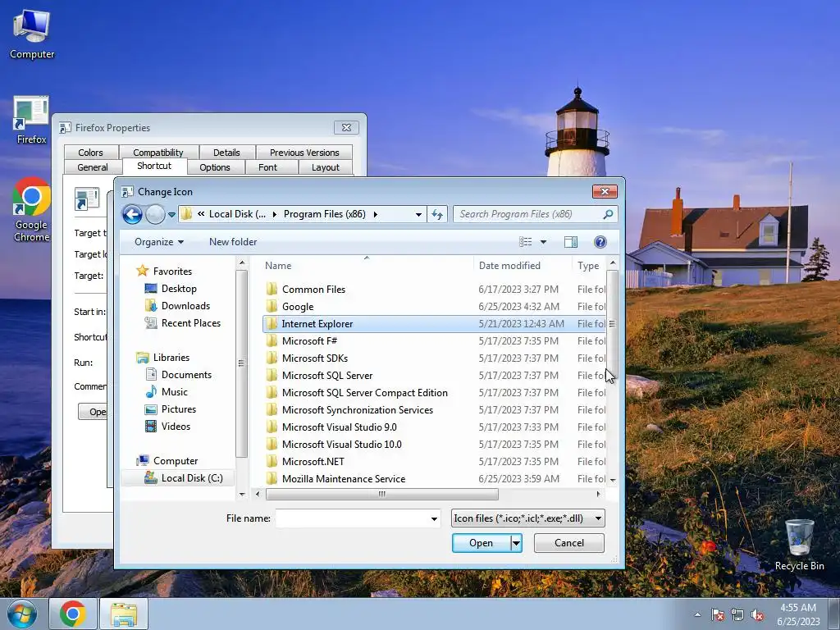Click the change view icon
Image resolution: width=840 pixels, height=630 pixels.
[x=526, y=242]
